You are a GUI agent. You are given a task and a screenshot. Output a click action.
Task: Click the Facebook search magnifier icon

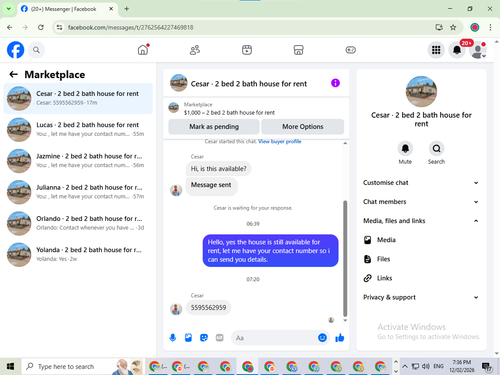click(36, 50)
